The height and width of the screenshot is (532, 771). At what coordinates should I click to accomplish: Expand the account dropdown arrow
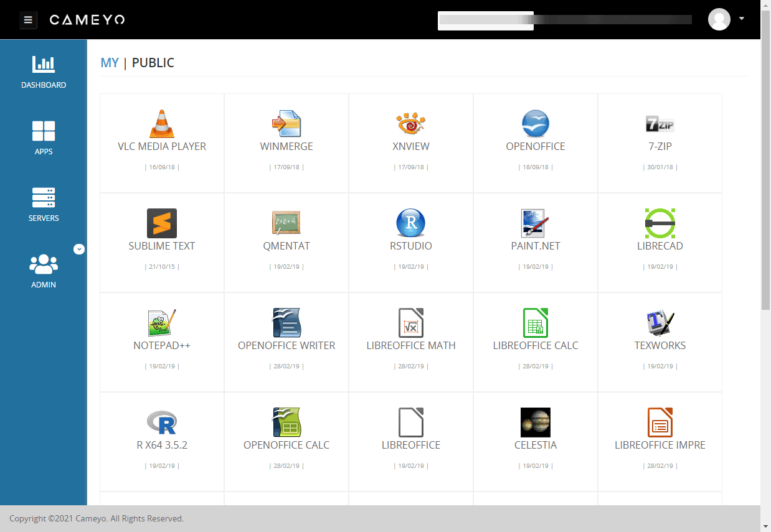742,19
